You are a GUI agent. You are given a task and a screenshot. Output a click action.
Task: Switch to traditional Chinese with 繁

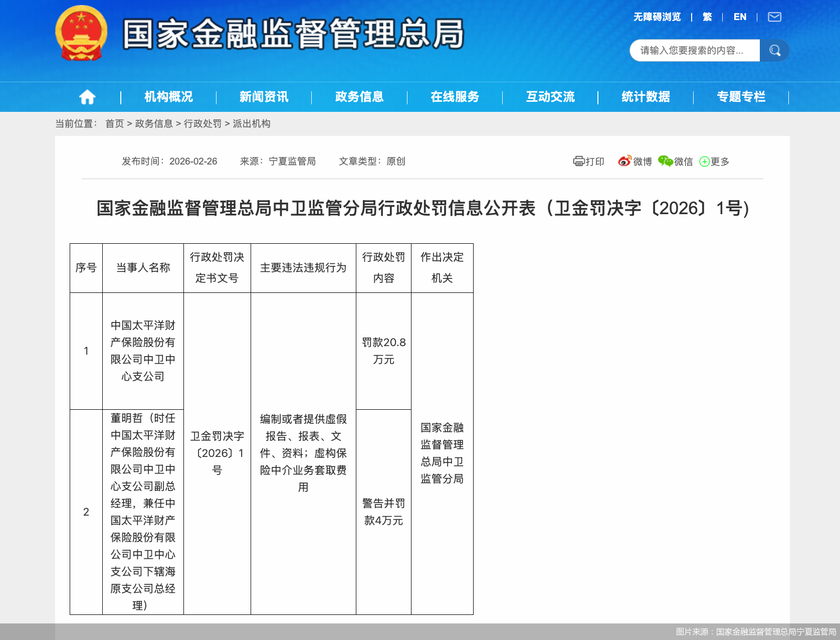click(707, 17)
